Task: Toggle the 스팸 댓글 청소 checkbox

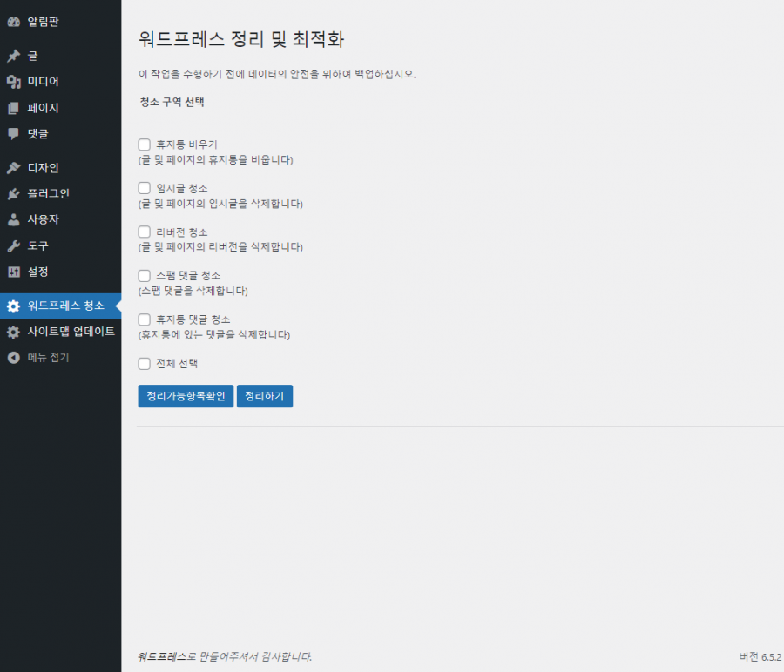Action: click(144, 276)
